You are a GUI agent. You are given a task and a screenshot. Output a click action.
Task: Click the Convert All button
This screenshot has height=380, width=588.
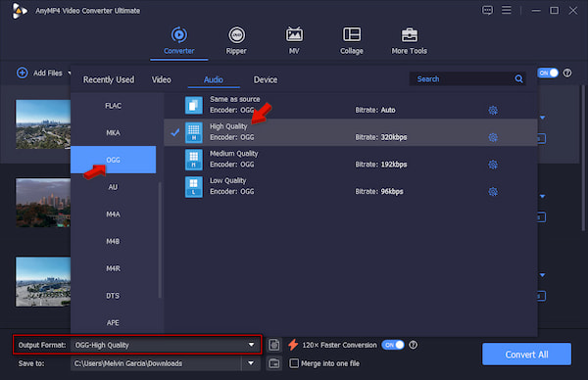[x=526, y=355]
